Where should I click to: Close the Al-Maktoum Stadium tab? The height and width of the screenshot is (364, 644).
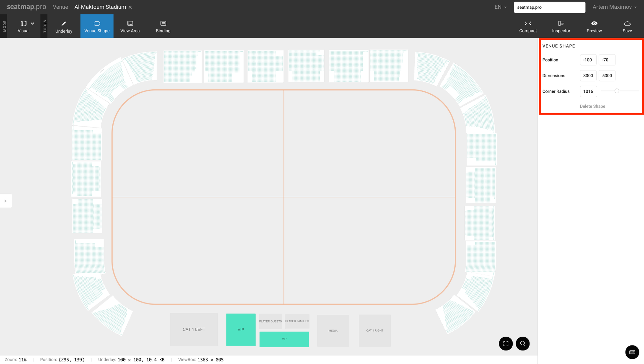(130, 7)
